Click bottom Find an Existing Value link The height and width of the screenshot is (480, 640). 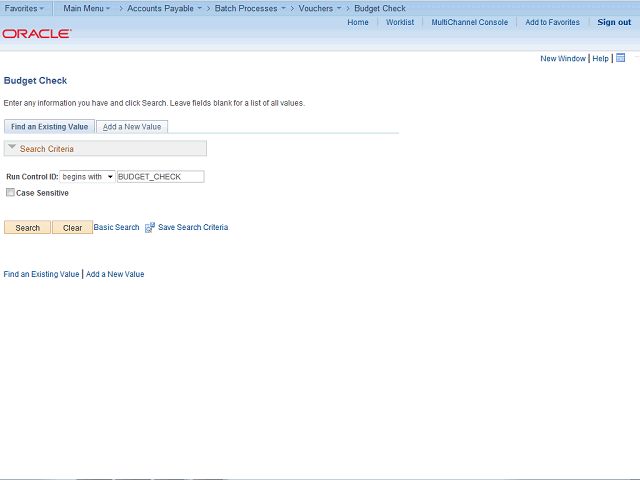click(41, 274)
